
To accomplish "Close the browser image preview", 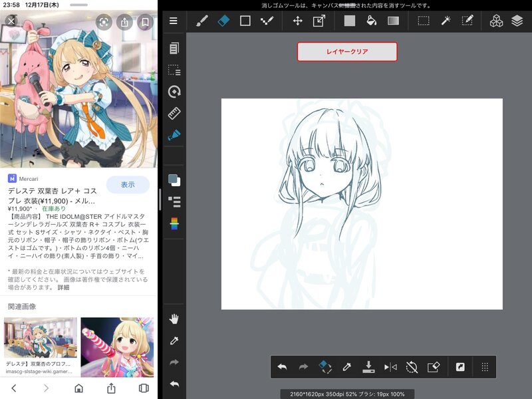I will tap(11, 21).
